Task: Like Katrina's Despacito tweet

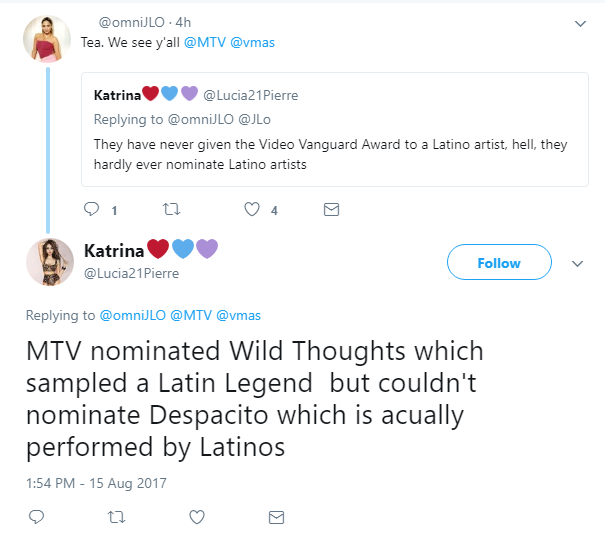Action: (x=197, y=517)
